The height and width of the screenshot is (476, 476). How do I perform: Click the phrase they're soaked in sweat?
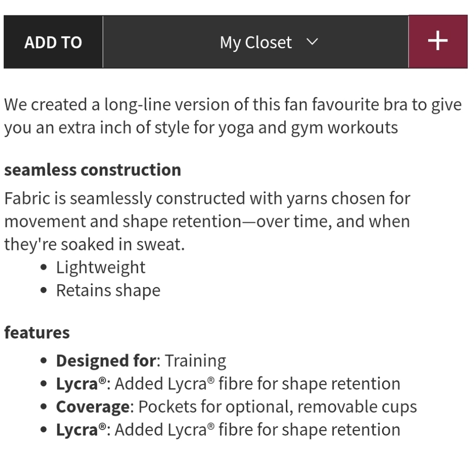tap(94, 244)
